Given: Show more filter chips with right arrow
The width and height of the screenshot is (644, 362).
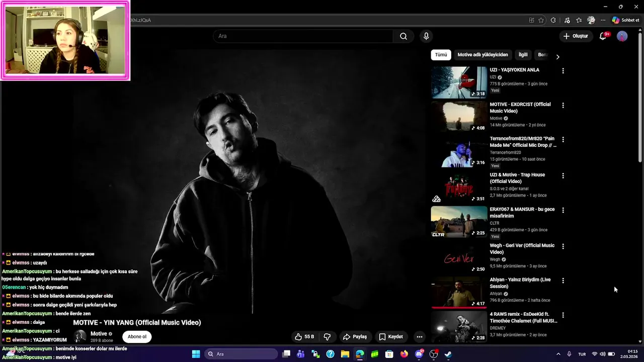Looking at the screenshot, I should (x=557, y=56).
